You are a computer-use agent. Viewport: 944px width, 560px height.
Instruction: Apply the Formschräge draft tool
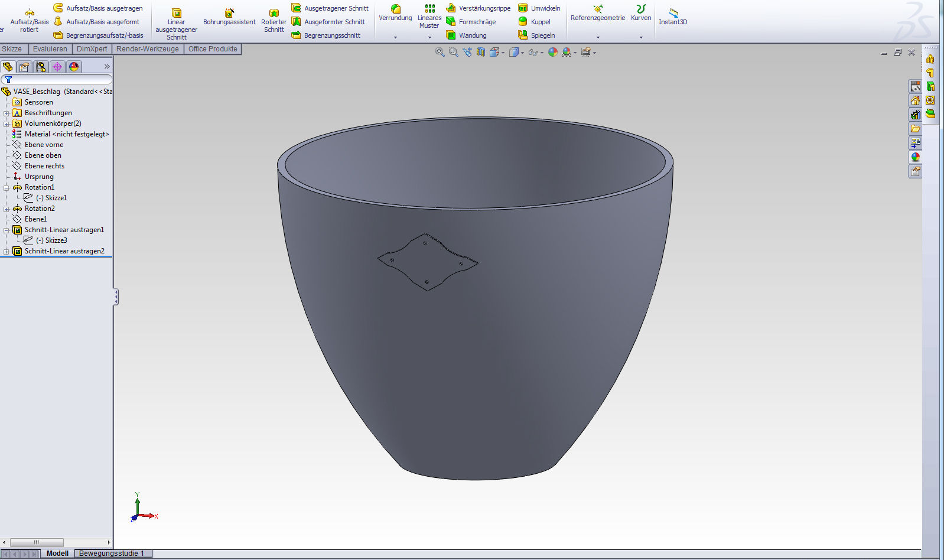471,22
